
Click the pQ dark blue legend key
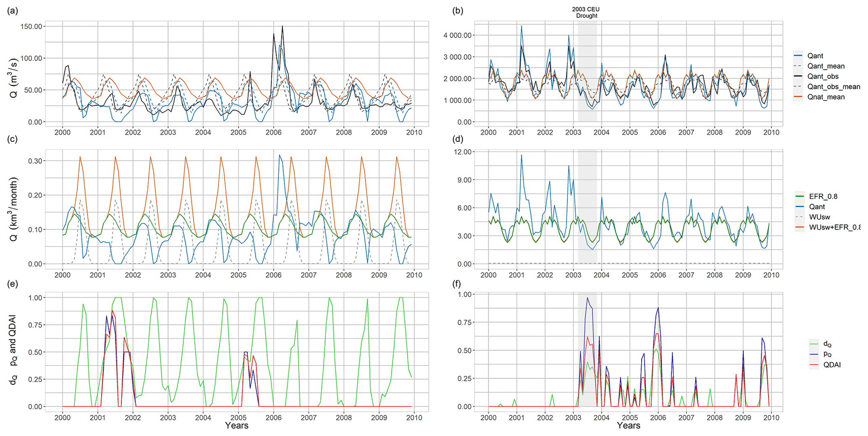point(814,355)
